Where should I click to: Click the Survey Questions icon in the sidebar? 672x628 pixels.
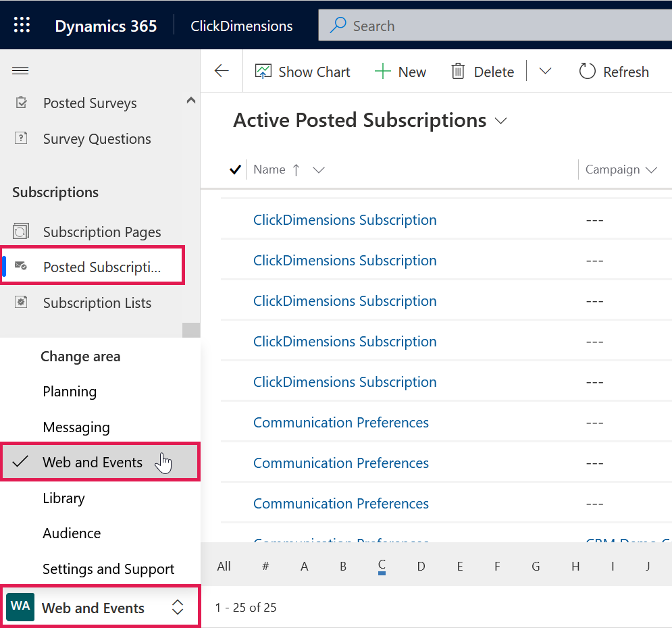point(22,138)
